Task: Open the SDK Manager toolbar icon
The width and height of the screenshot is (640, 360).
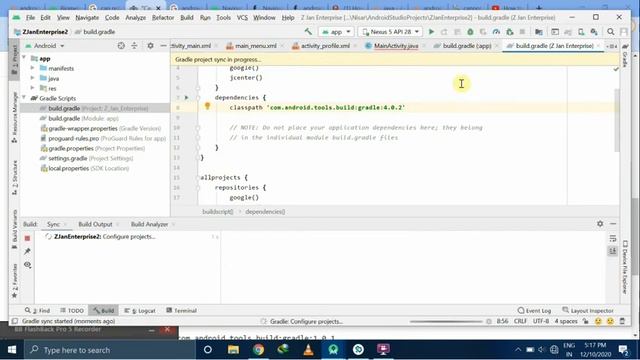Action: click(594, 32)
